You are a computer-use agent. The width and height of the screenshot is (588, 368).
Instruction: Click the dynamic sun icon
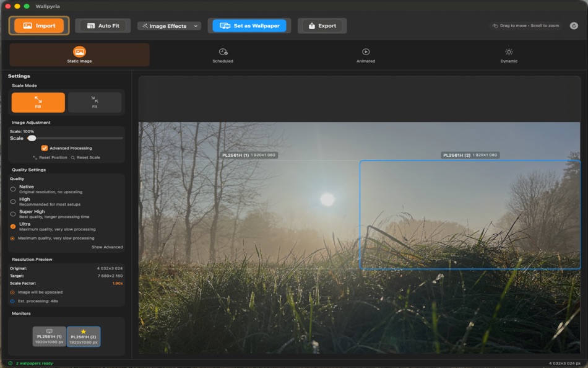(509, 52)
